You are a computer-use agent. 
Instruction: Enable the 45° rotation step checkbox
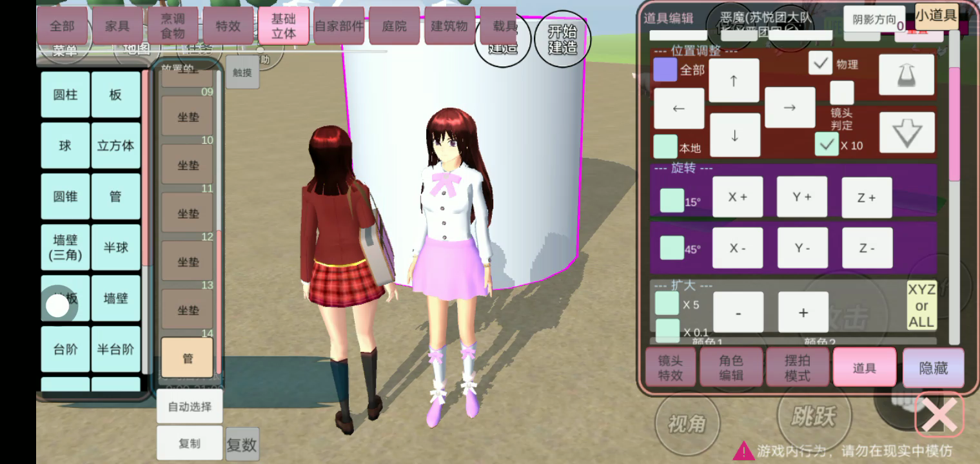pos(672,247)
